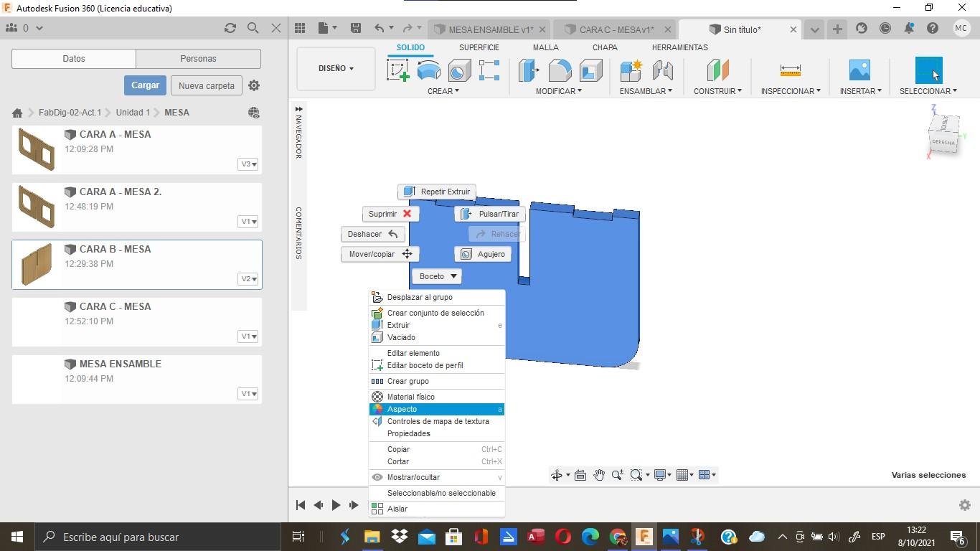Open notifications bell icon
Image resolution: width=980 pixels, height=551 pixels.
click(x=909, y=29)
